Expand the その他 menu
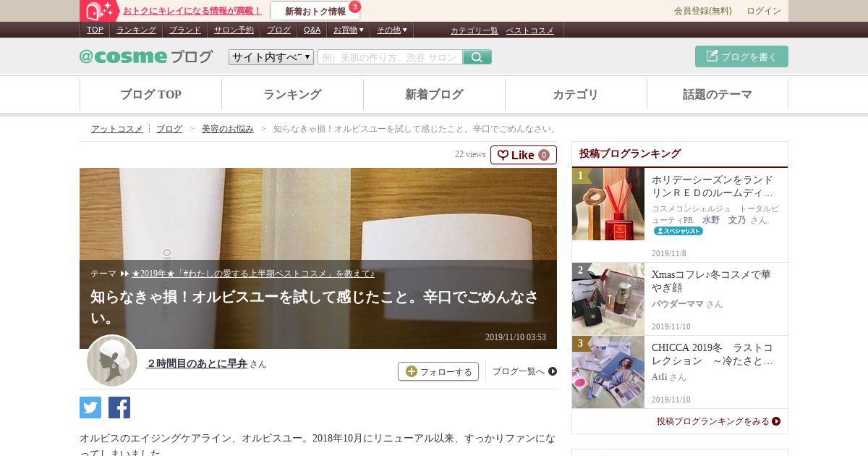Viewport: 868px width, 456px height. pos(393,30)
